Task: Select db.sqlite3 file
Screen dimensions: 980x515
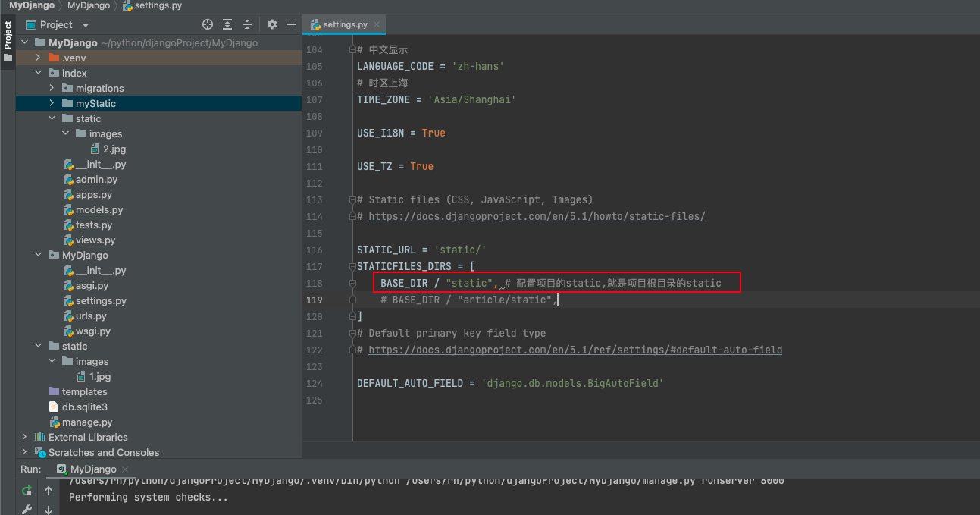Action: (78, 407)
